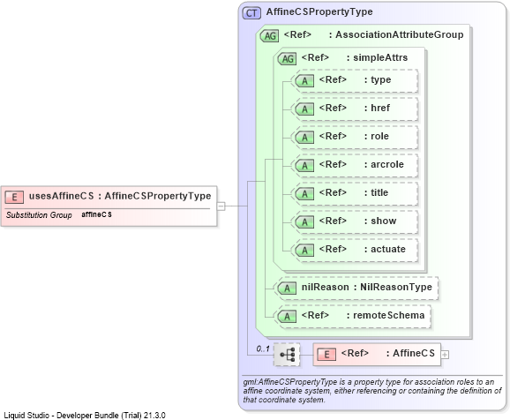Click the gml:AffineCSPropertyType description text

click(x=372, y=390)
